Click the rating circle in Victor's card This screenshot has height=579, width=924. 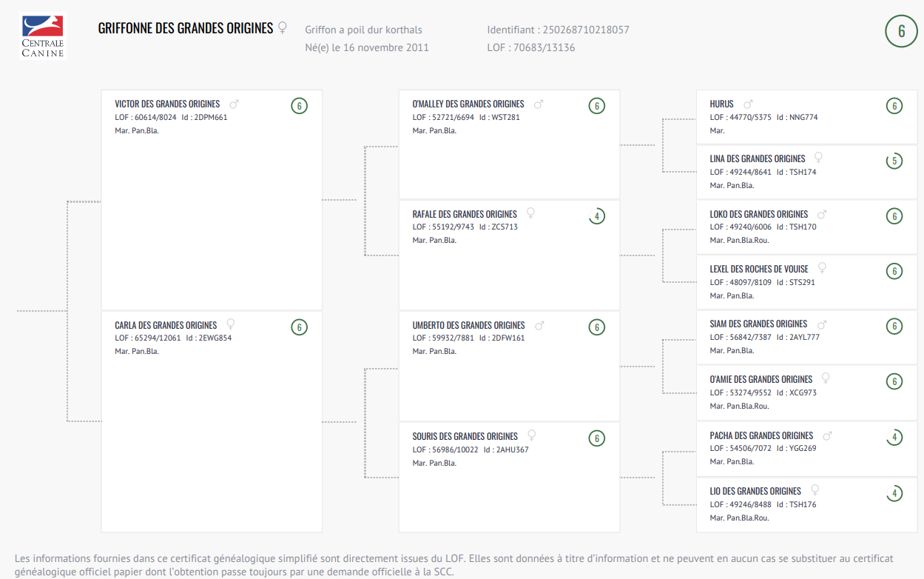point(299,106)
